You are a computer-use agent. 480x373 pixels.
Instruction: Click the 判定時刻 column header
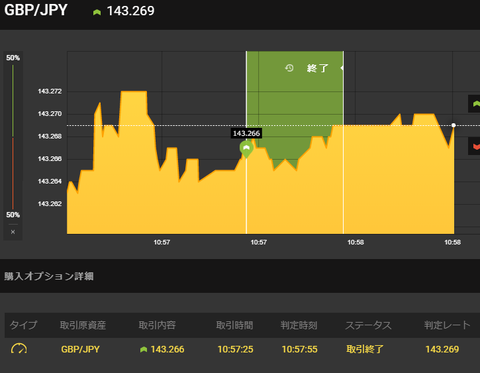tap(299, 325)
